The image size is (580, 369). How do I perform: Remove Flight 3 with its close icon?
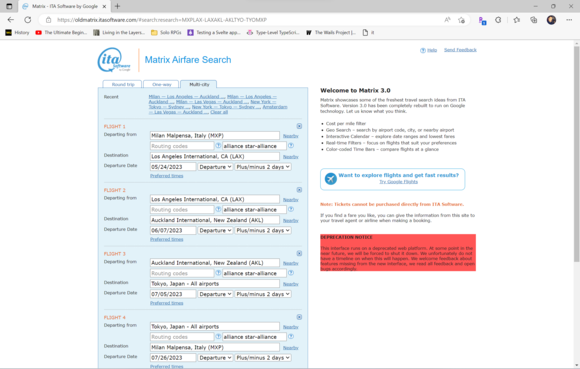[x=299, y=253]
